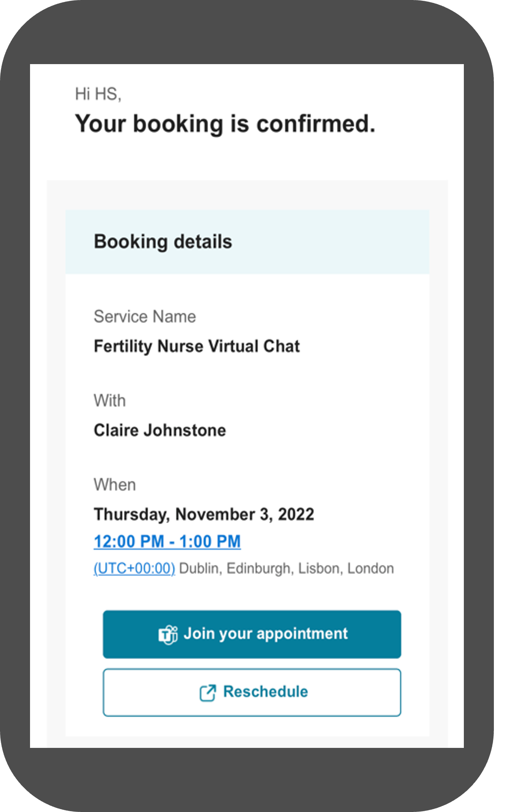The width and height of the screenshot is (517, 812).
Task: Click the When label
Action: pos(115,485)
